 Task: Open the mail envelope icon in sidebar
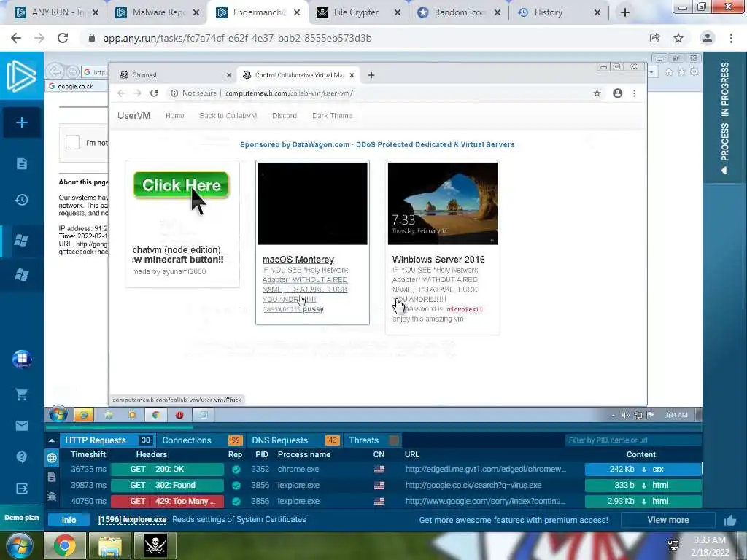click(x=21, y=426)
